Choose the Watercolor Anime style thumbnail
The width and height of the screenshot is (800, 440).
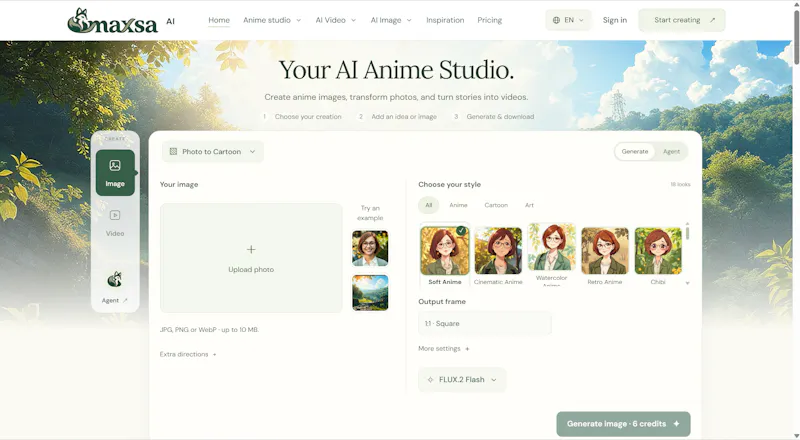click(x=552, y=247)
